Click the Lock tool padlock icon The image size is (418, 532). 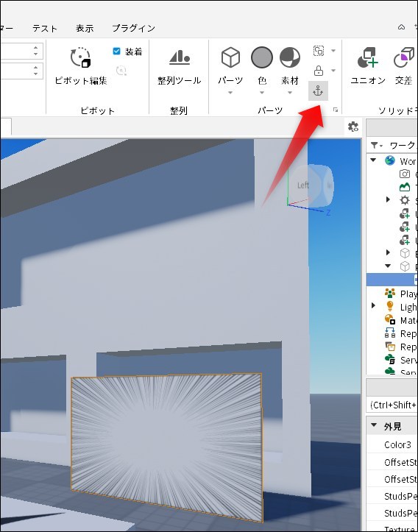pyautogui.click(x=318, y=71)
